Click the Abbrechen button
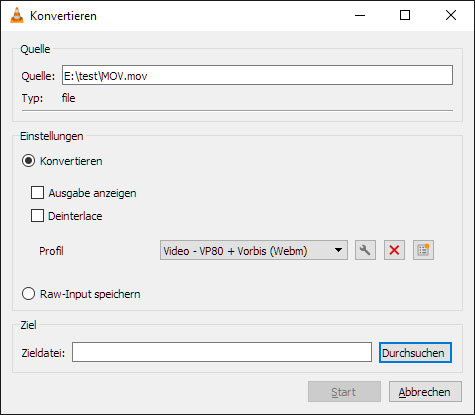The height and width of the screenshot is (415, 475). (x=425, y=392)
